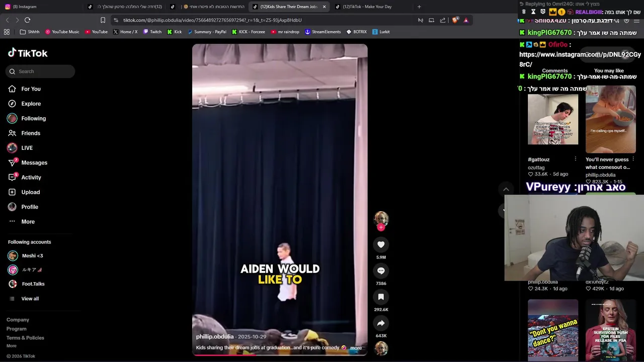Share video with arrow icon
The image size is (644, 362).
pos(381,323)
